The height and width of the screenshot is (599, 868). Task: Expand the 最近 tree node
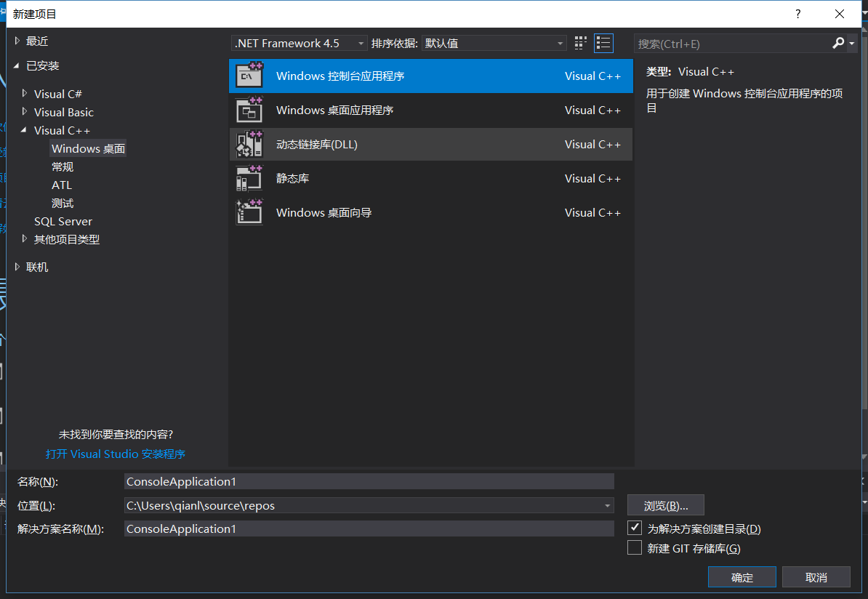click(x=17, y=41)
